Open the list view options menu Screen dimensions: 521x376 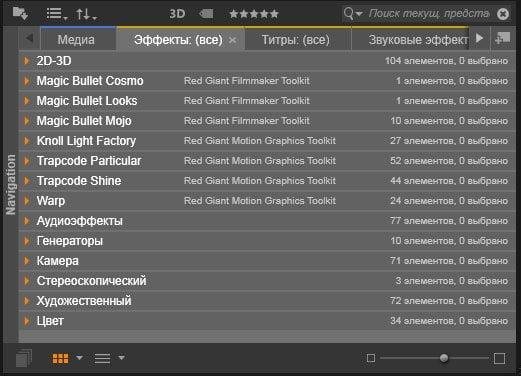pyautogui.click(x=57, y=14)
